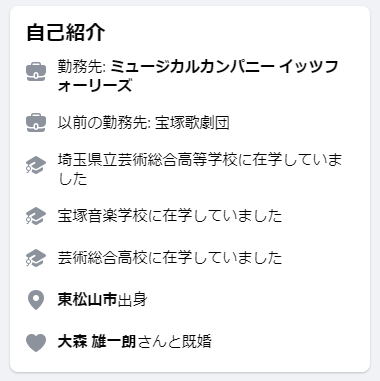
Task: Click the 勤務先: label before the company name
Action: 82,66
